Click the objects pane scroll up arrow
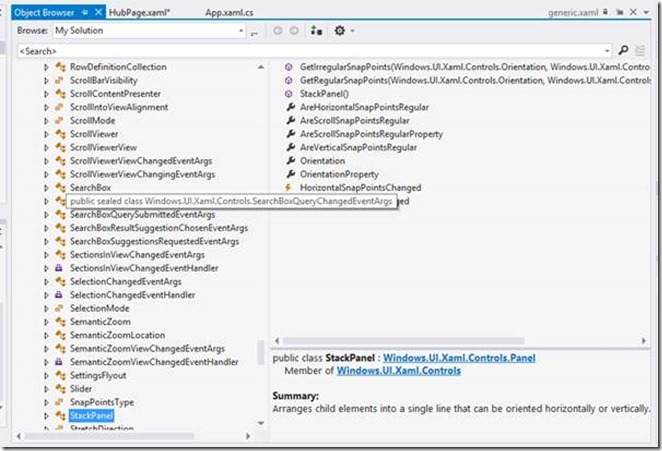This screenshot has height=451, width=662. (x=261, y=67)
